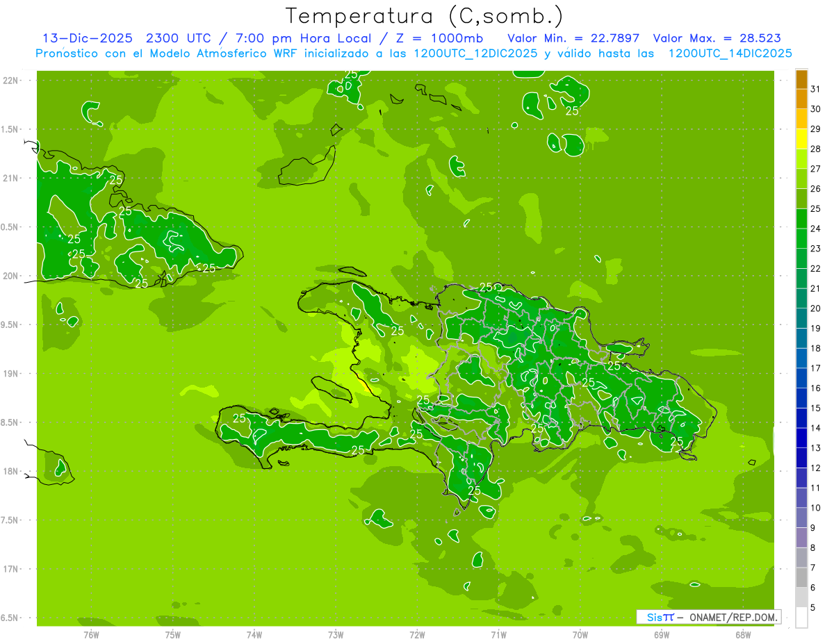The image size is (834, 644).
Task: Select the date text "13-Dic-2025"
Action: (x=88, y=38)
